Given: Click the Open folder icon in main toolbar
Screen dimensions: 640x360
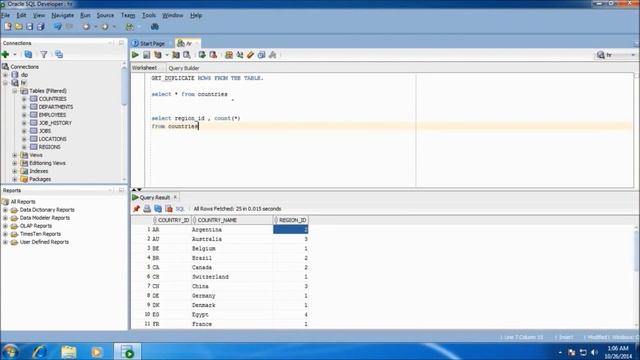Looking at the screenshot, I should coord(19,27).
